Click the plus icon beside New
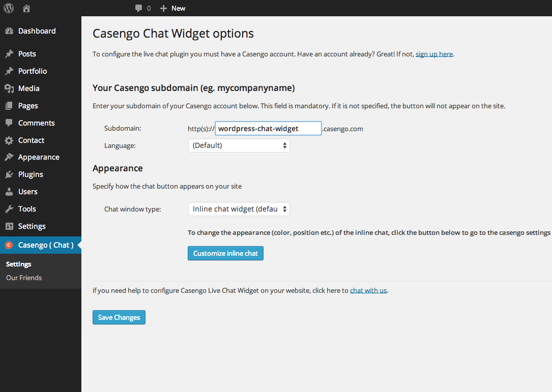552x392 pixels. 163,8
